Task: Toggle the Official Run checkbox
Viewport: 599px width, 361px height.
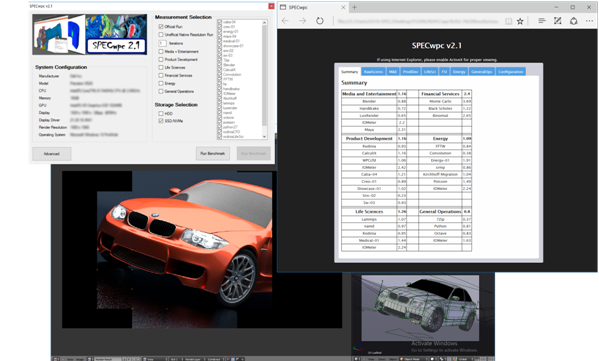Action: tap(161, 26)
